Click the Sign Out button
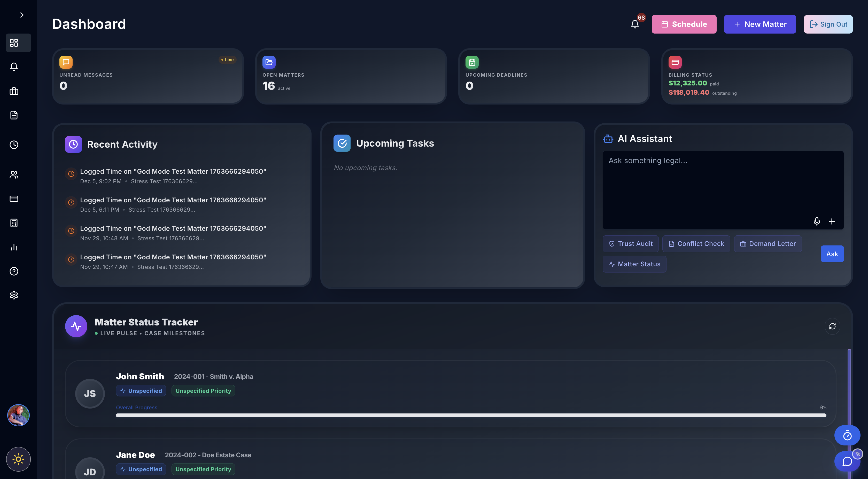Viewport: 868px width, 479px height. pyautogui.click(x=828, y=24)
